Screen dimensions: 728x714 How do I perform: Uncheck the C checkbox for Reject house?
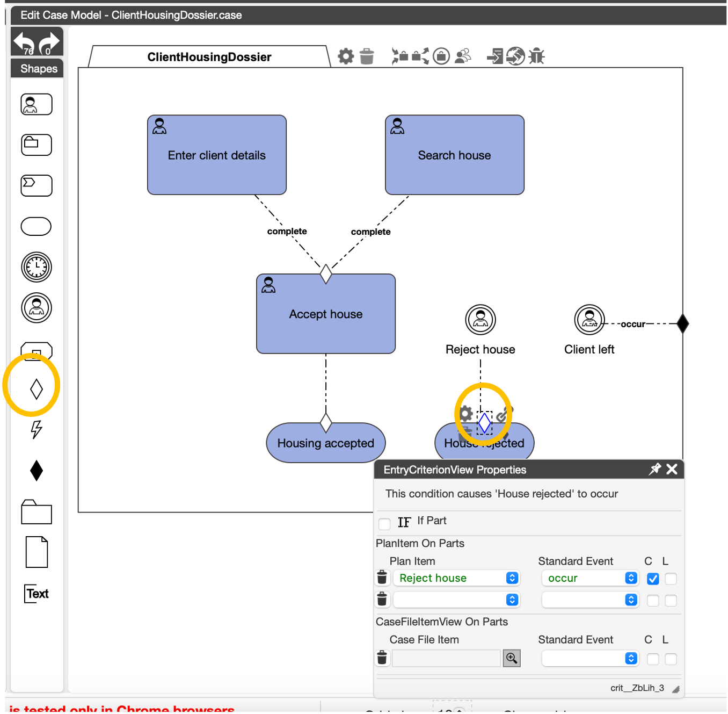point(653,579)
